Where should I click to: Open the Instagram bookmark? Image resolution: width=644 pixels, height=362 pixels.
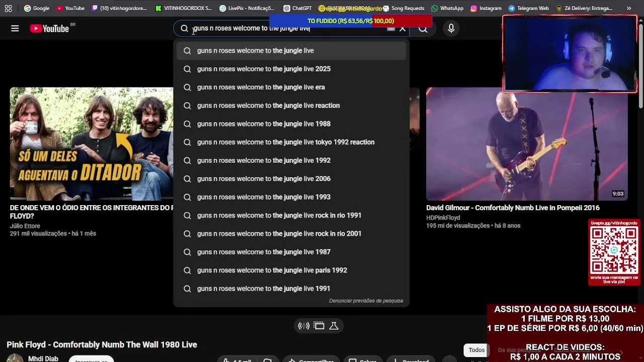[486, 8]
